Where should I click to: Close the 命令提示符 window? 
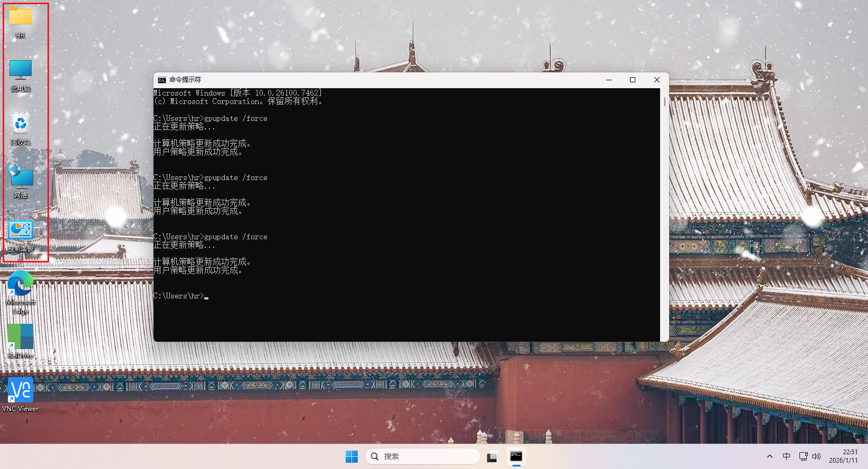pos(657,80)
